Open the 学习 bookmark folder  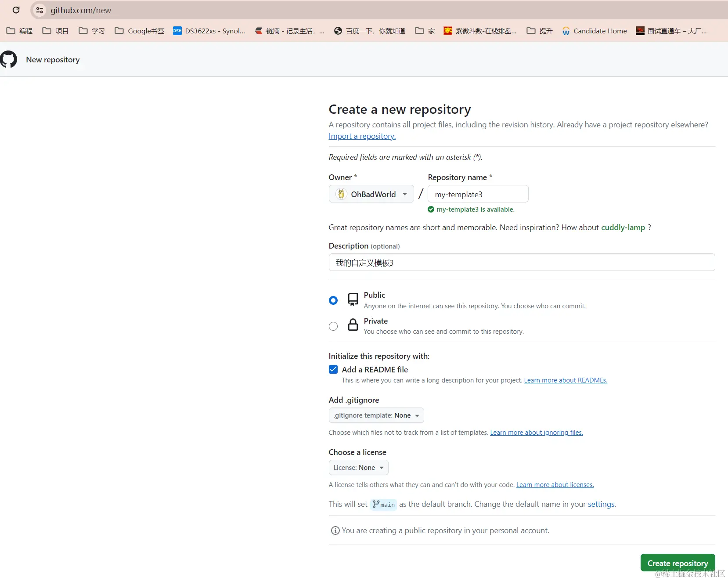click(92, 31)
